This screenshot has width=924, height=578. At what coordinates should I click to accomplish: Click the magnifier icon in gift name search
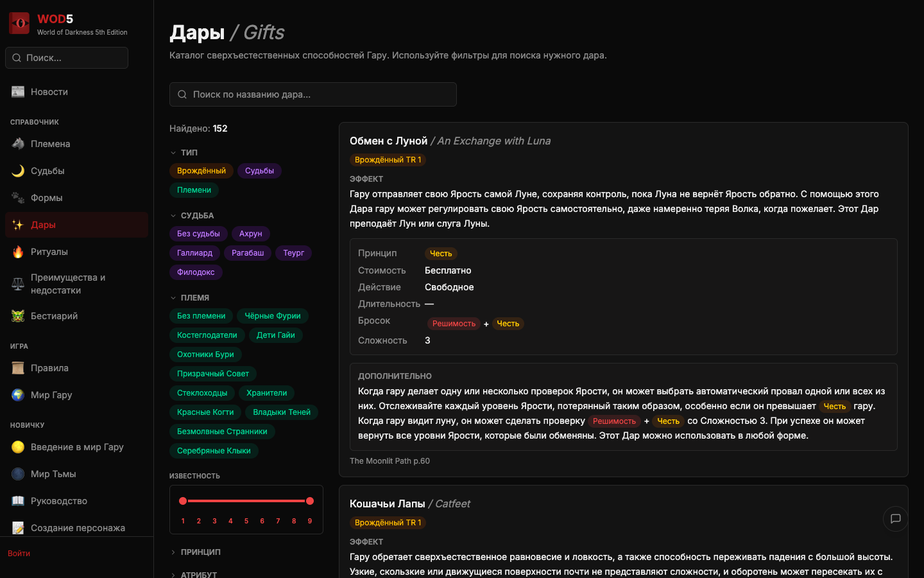pos(182,94)
